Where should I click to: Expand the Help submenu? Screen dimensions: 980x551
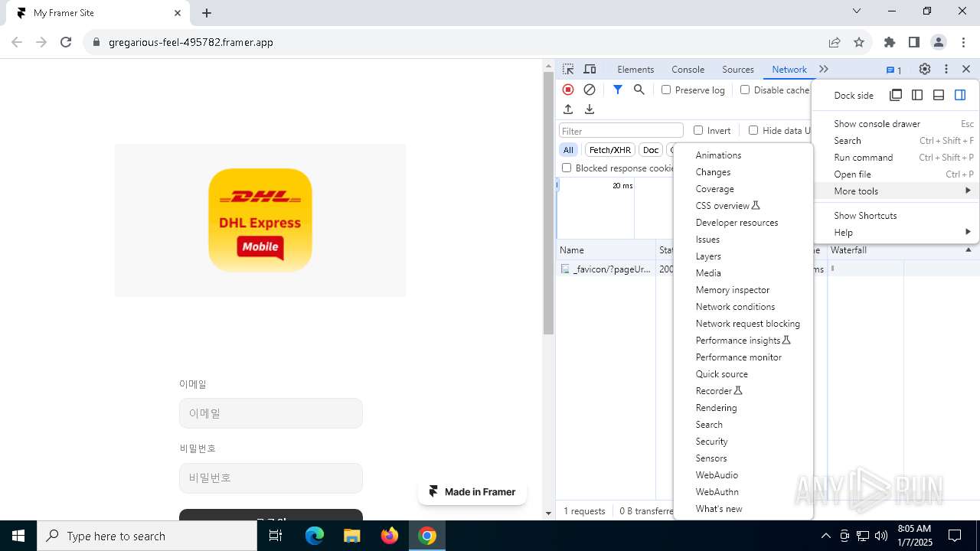pos(896,232)
